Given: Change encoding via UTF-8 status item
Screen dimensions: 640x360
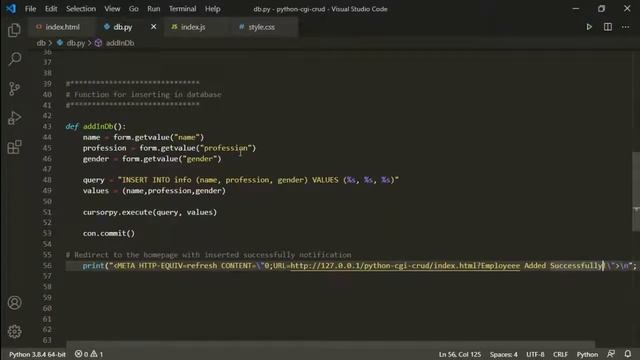Looking at the screenshot, I should (535, 354).
